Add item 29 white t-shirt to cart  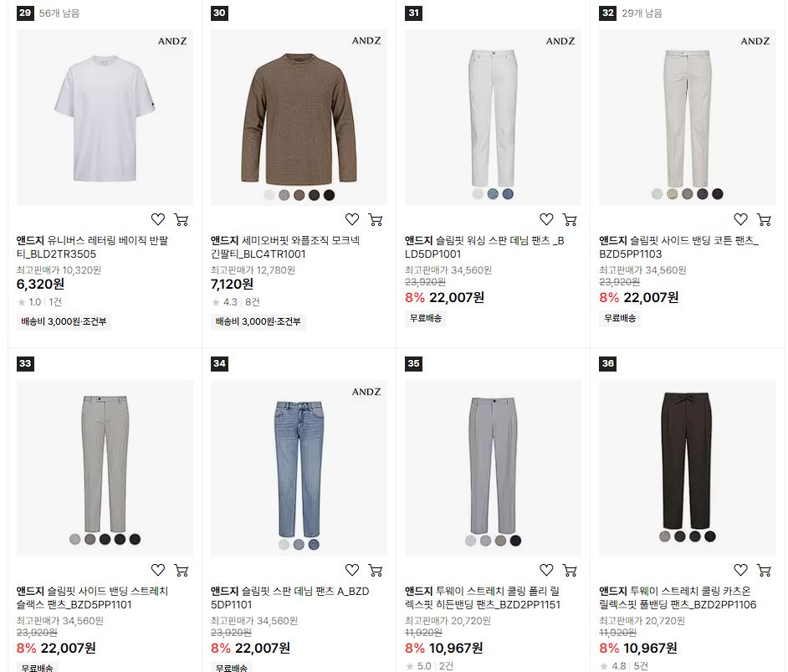[181, 219]
